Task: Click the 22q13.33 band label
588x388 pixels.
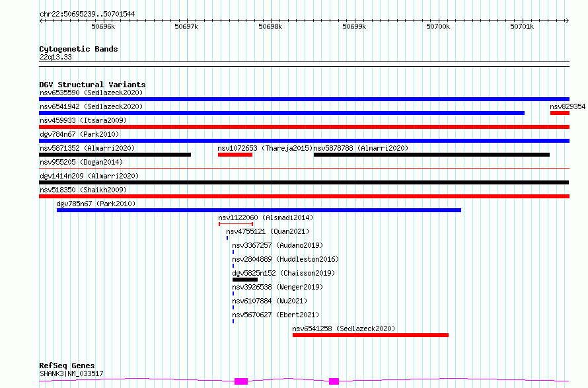Action: click(x=55, y=57)
